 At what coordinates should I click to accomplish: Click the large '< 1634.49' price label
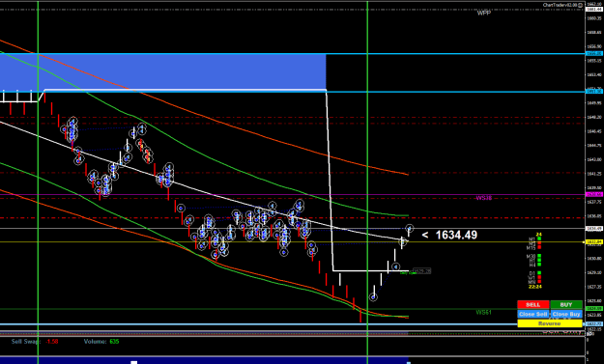click(449, 235)
